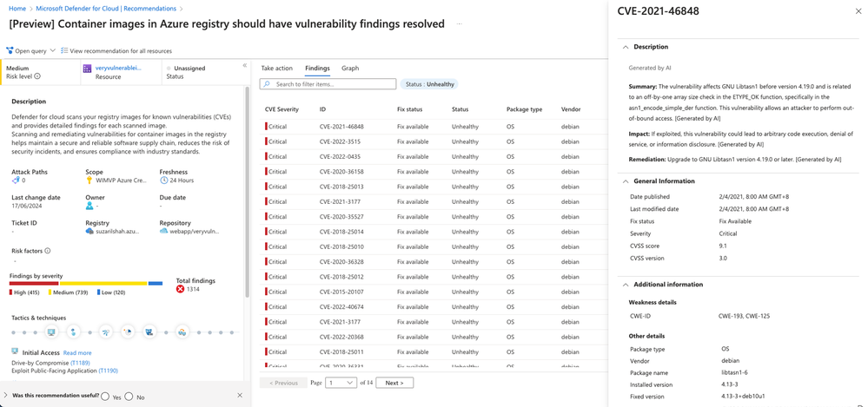The image size is (868, 407).
Task: Open the CVE-2015-20107 finding row
Action: click(x=434, y=292)
